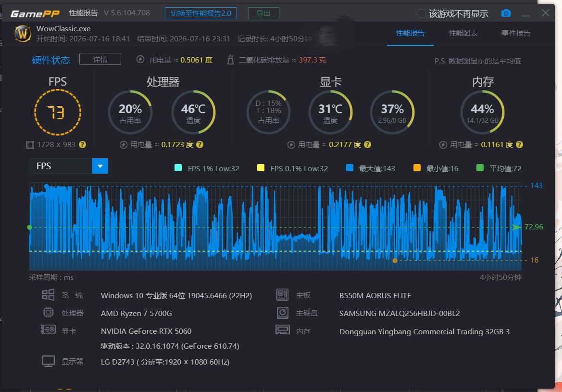This screenshot has height=392, width=562.
Task: Click the help icon next to GPU power 0.2177
Action: coord(367,144)
